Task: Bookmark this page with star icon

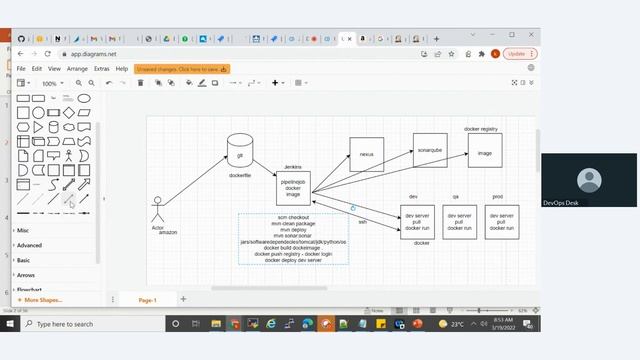Action: (451, 54)
